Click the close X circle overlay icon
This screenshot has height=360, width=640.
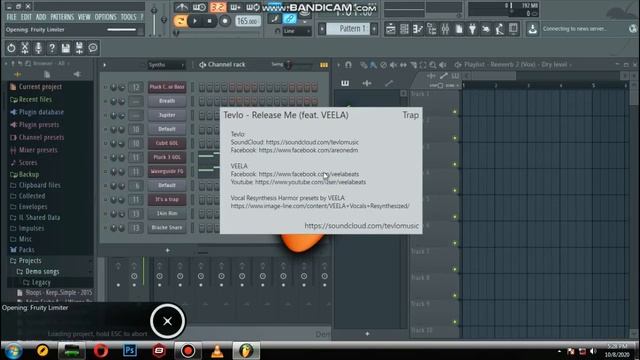[x=167, y=321]
